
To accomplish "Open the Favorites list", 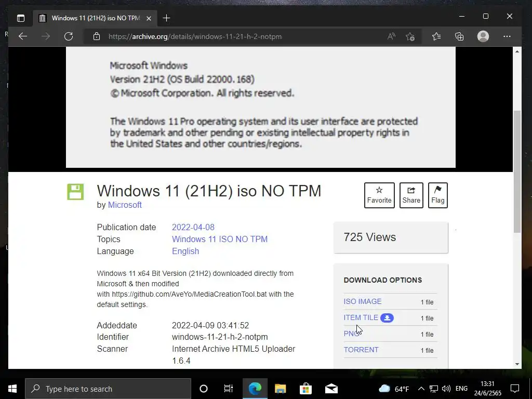I will 436,36.
